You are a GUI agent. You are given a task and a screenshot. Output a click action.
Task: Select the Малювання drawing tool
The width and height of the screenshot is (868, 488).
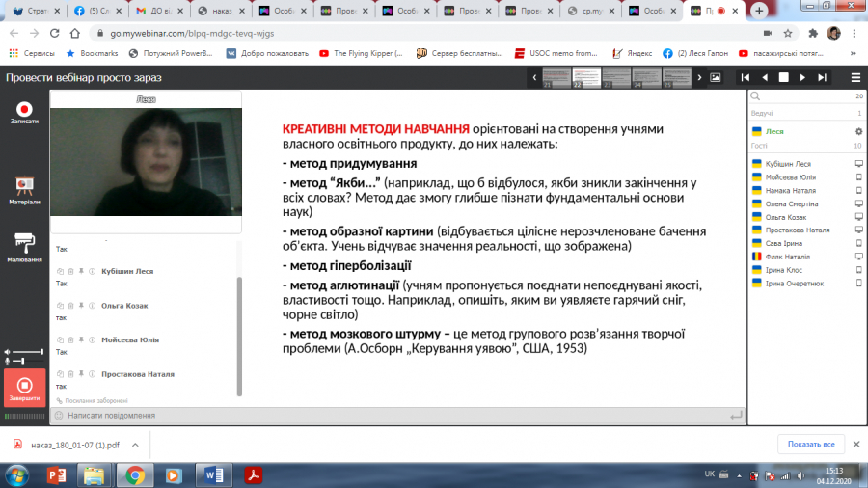(24, 243)
